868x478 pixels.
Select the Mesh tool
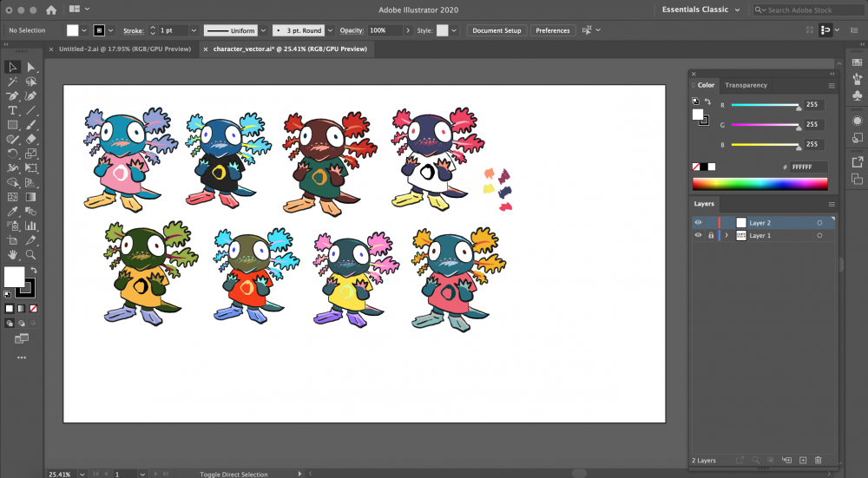point(11,196)
